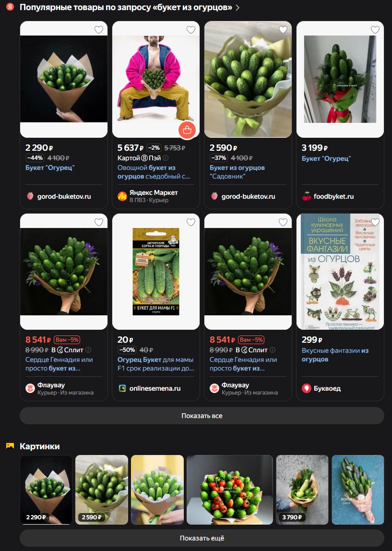Toggle heart on Яндекс Маркет cucumber bouquet card
Viewport: 392px width, 551px height.
pos(191,30)
